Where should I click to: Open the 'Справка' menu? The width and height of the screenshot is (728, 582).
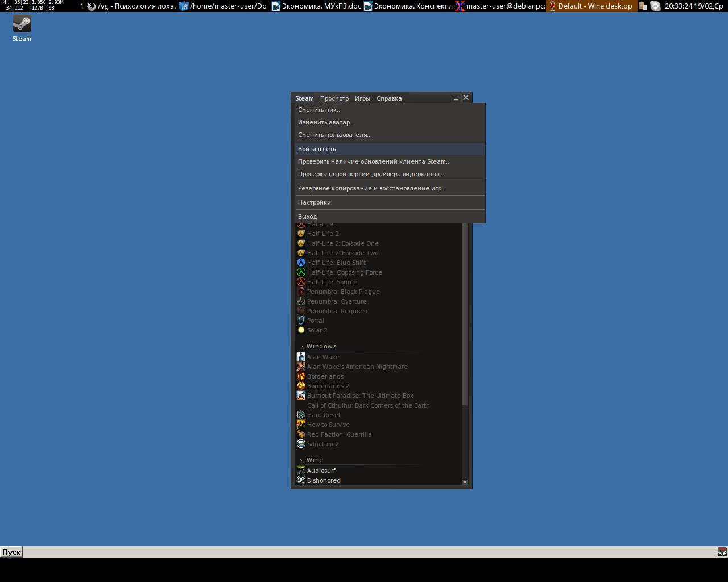(x=389, y=98)
